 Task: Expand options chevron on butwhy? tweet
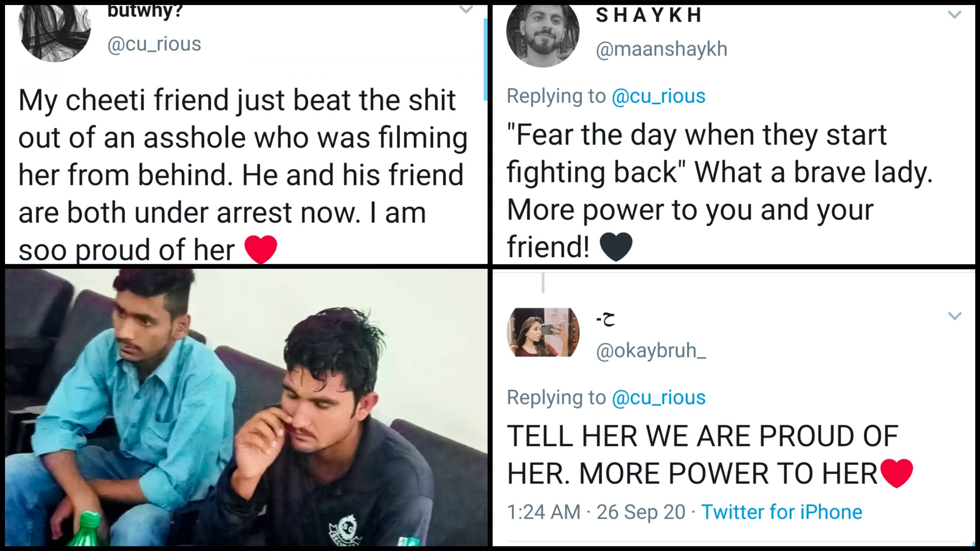point(466,10)
